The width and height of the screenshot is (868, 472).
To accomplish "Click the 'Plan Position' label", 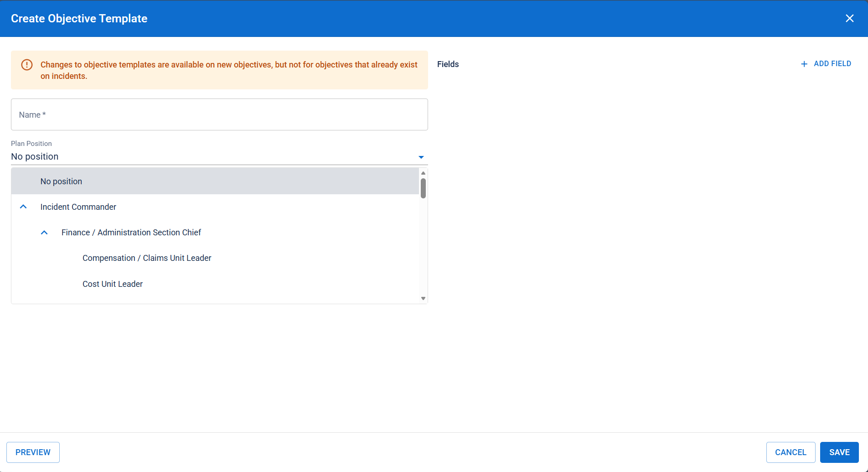I will click(31, 144).
